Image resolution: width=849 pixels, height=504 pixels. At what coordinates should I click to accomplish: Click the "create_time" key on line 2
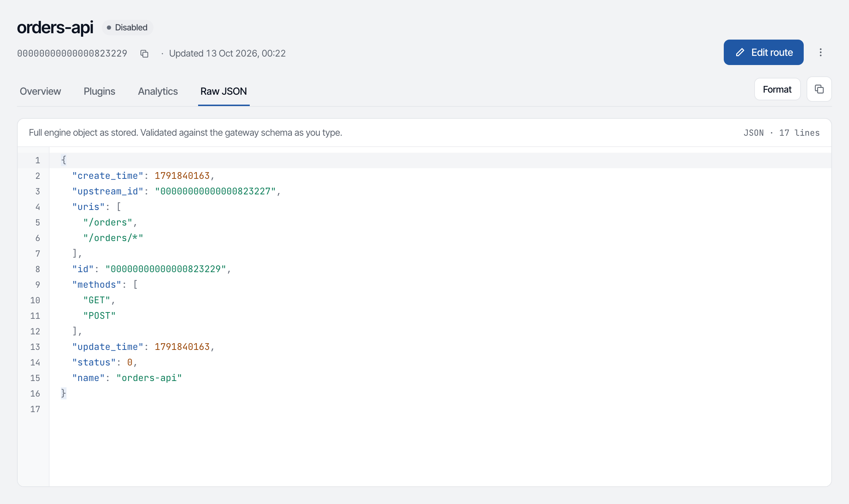coord(108,176)
